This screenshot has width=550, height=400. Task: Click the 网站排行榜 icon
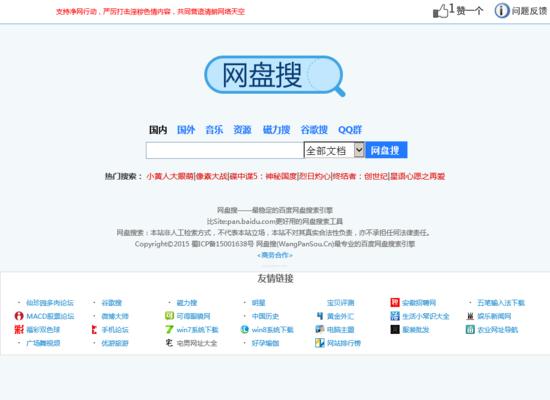pyautogui.click(x=320, y=343)
